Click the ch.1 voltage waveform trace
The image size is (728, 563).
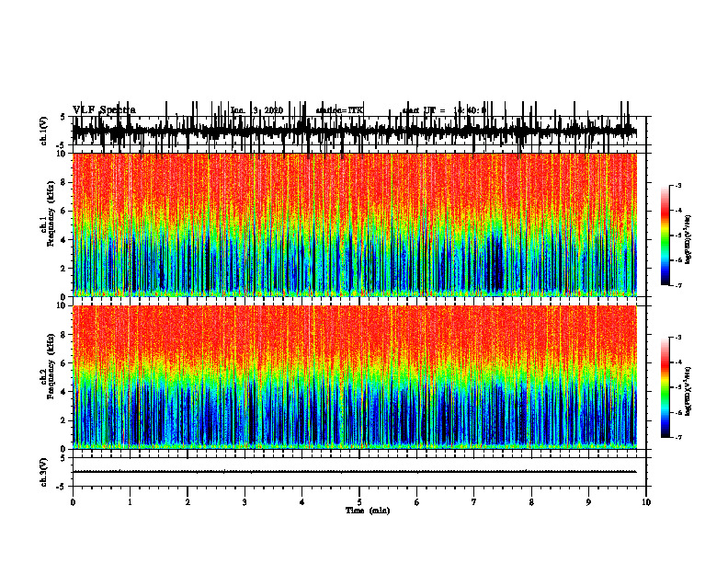coord(355,131)
